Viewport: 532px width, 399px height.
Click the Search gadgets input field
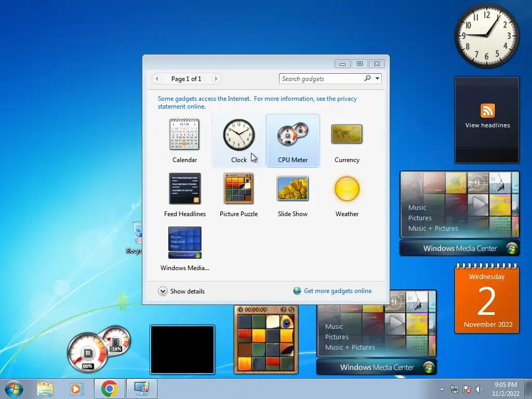[321, 79]
